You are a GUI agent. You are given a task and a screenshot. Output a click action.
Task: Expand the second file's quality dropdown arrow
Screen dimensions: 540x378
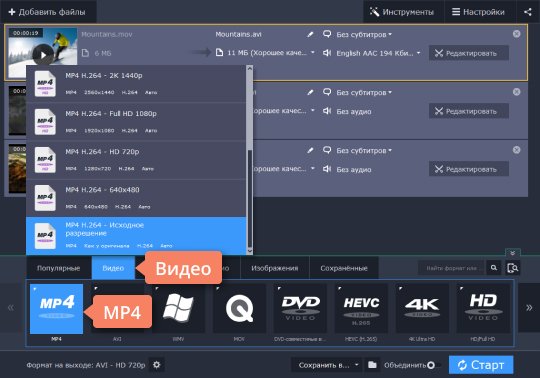coord(313,111)
